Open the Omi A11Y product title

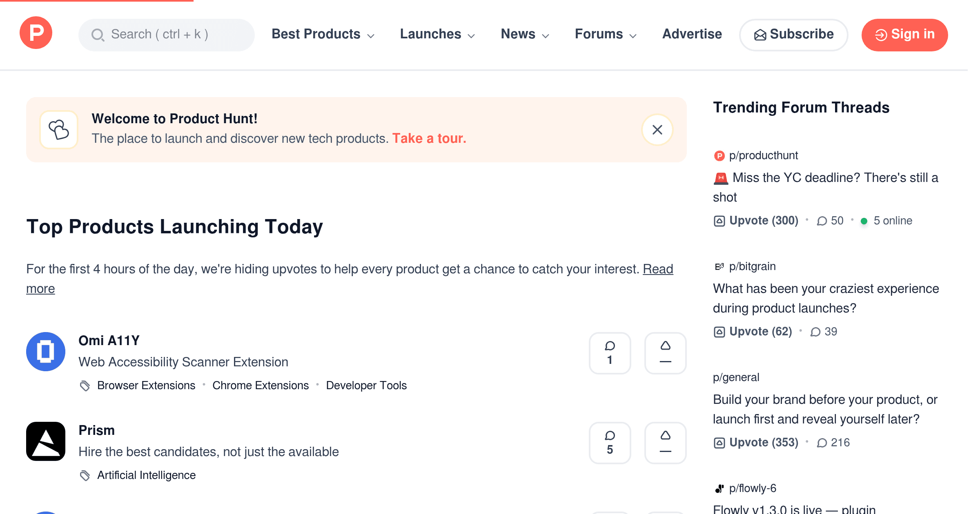[x=109, y=341]
